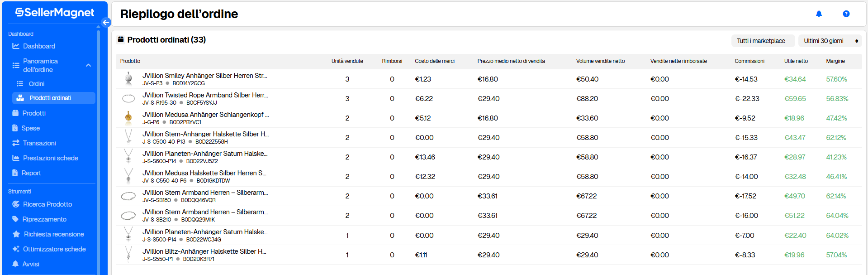Click the SellerMagnet logo
This screenshot has width=868, height=275.
click(55, 13)
